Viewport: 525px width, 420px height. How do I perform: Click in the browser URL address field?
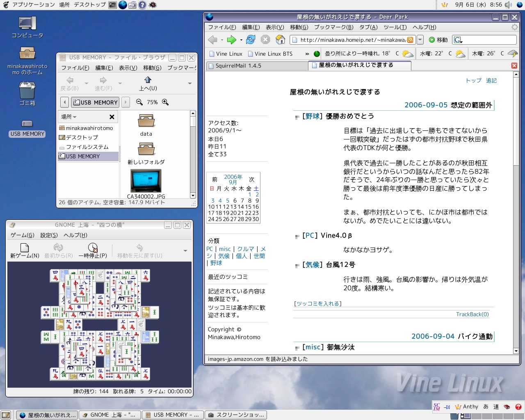click(352, 40)
